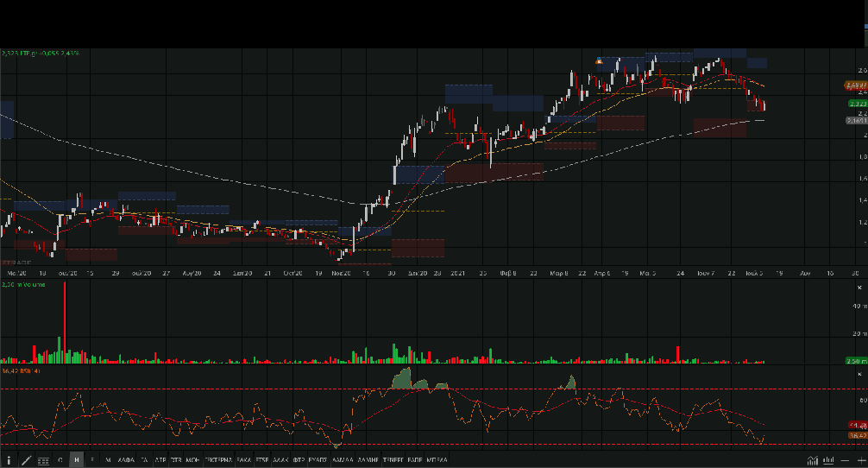
Task: Select the drawing pencil tool
Action: pyautogui.click(x=26, y=460)
